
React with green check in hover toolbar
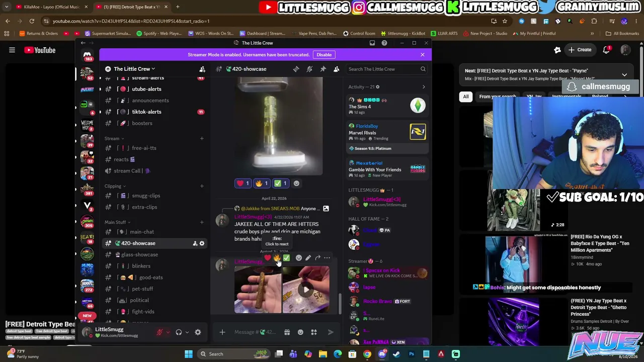[x=286, y=258]
